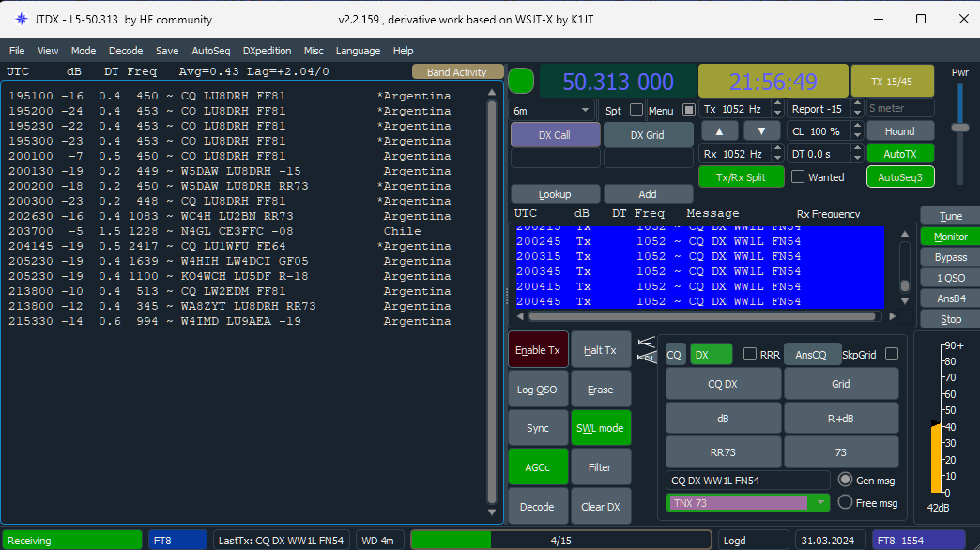The height and width of the screenshot is (550, 980).
Task: Click the Hound button
Action: pyautogui.click(x=900, y=131)
